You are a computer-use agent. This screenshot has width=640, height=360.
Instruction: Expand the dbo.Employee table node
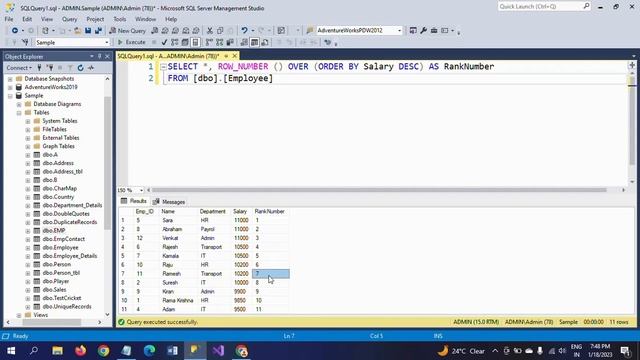tap(28, 248)
